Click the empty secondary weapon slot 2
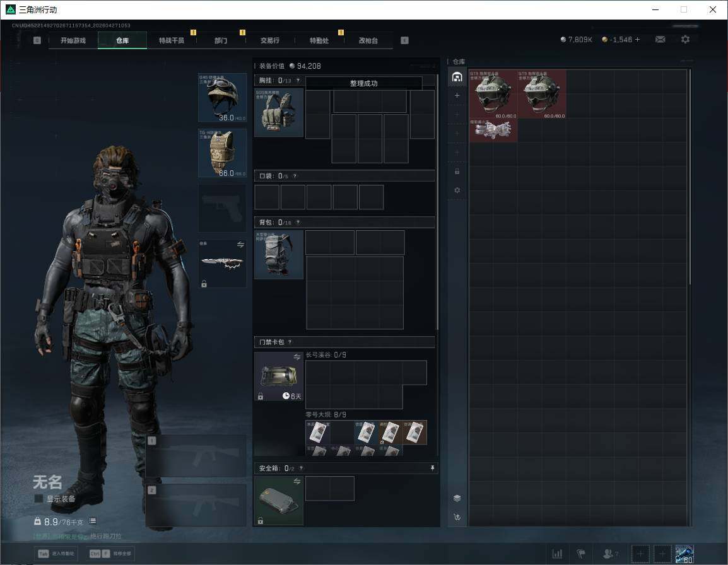 196,505
